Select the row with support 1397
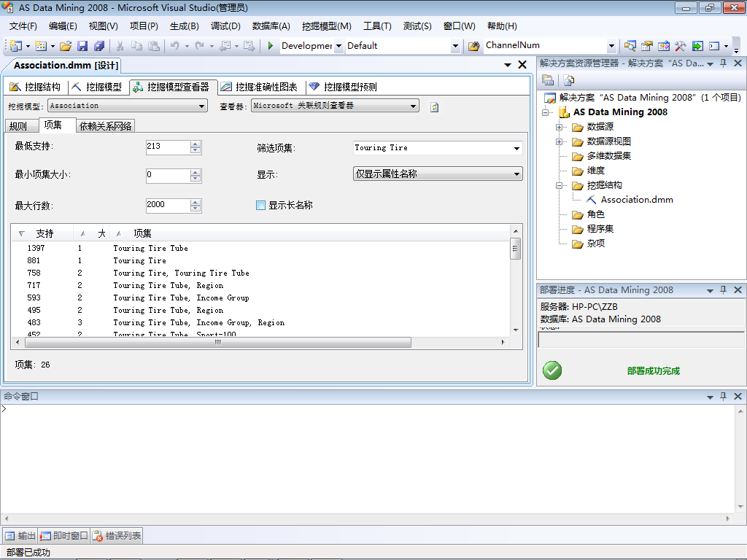 coord(260,248)
